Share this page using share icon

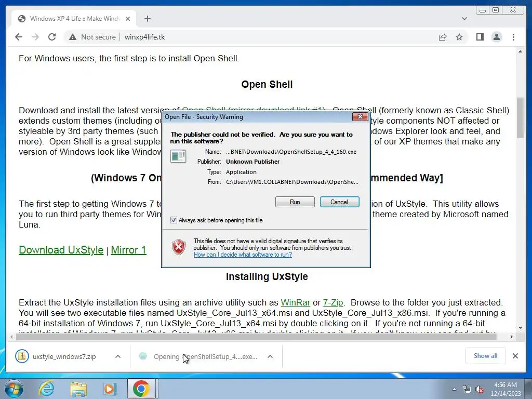[x=443, y=37]
